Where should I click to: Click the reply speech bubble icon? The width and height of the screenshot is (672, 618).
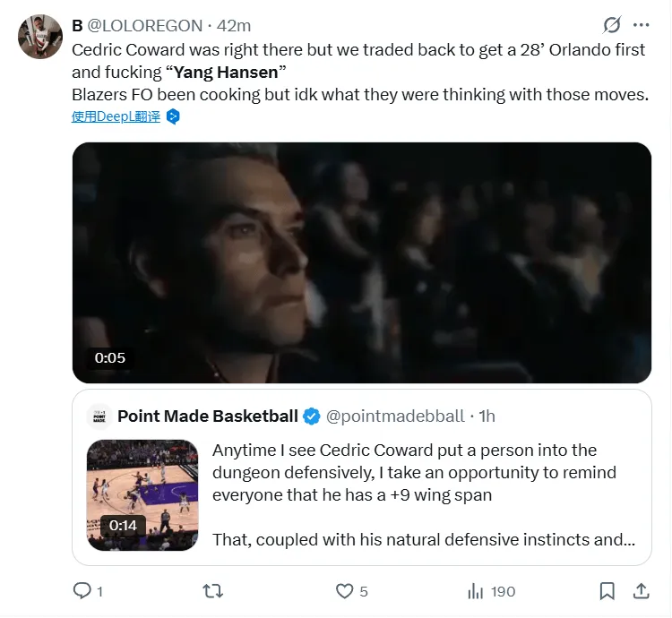tap(82, 591)
